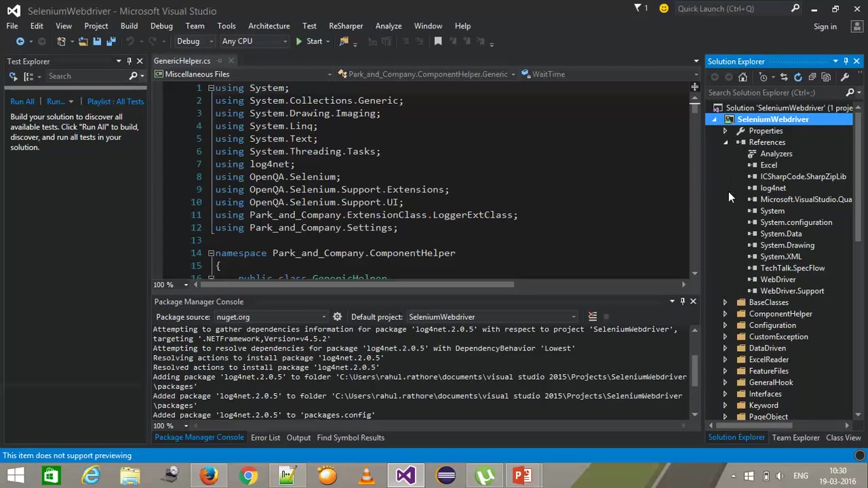Switch to the Error List tab
The width and height of the screenshot is (868, 488).
265,437
